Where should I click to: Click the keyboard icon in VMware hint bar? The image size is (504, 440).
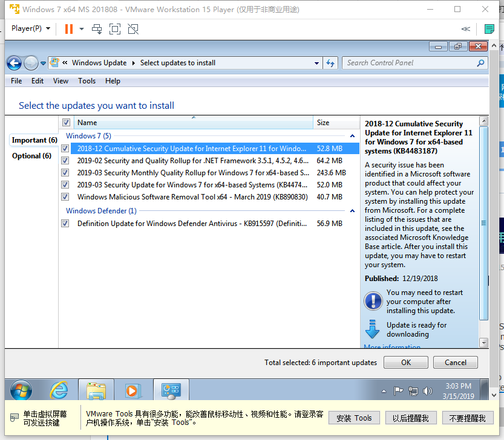(x=15, y=418)
